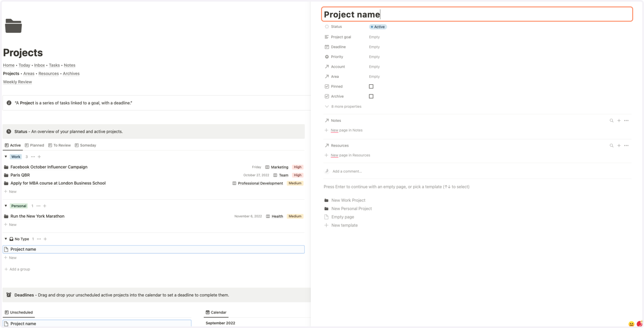644x328 pixels.
Task: Click the Deadline calendar property icon
Action: [327, 47]
